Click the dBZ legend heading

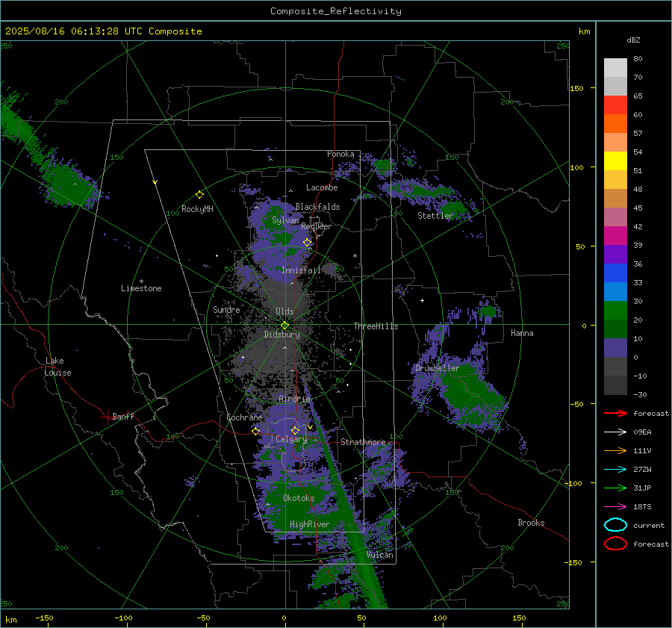tap(633, 40)
